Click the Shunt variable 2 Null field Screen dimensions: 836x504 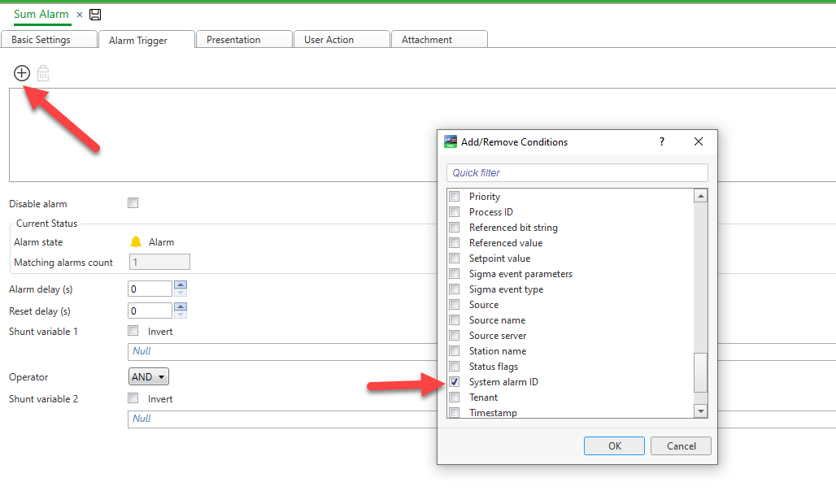(282, 419)
